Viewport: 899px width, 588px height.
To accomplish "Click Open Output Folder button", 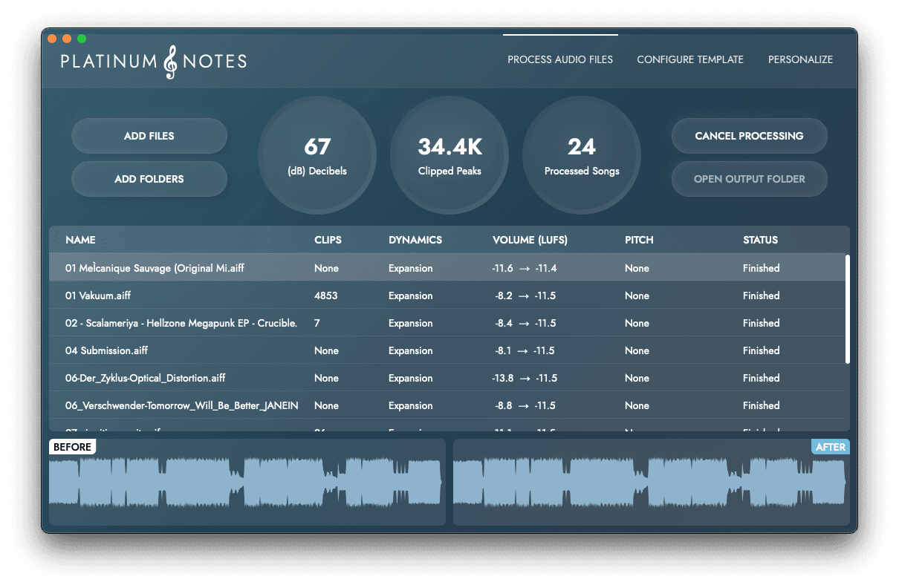I will [x=749, y=179].
